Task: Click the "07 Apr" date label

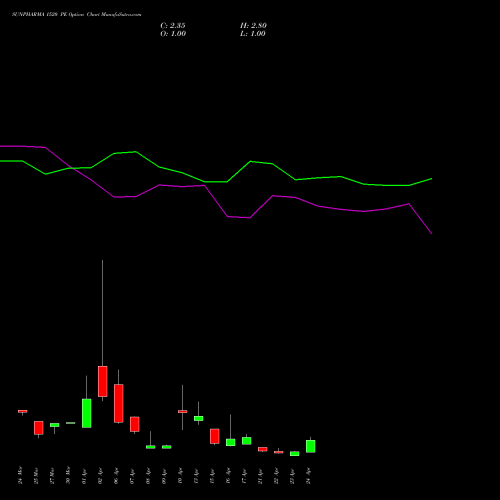Action: (132, 476)
